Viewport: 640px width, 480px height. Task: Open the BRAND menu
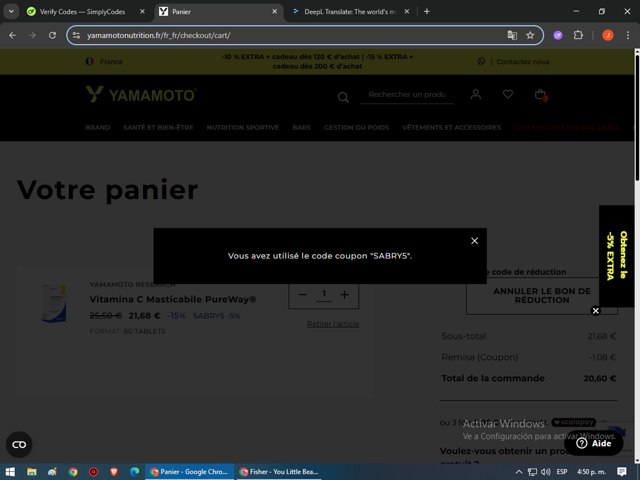[x=98, y=128]
